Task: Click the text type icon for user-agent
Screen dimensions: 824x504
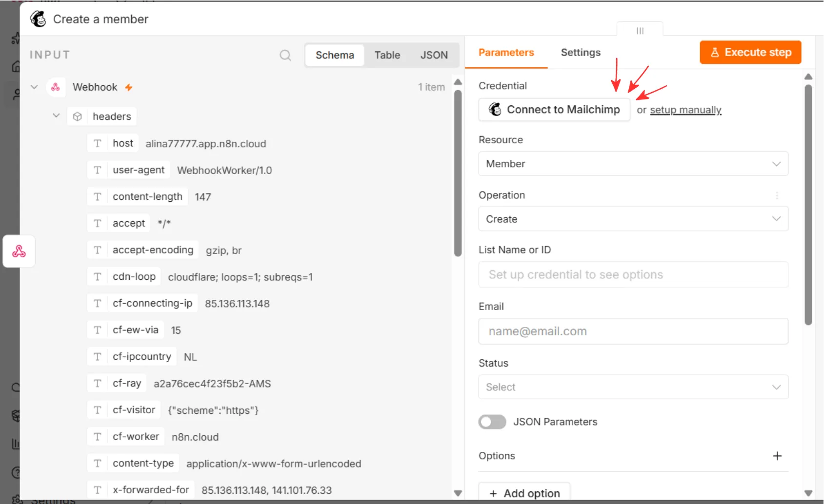Action: (x=98, y=170)
